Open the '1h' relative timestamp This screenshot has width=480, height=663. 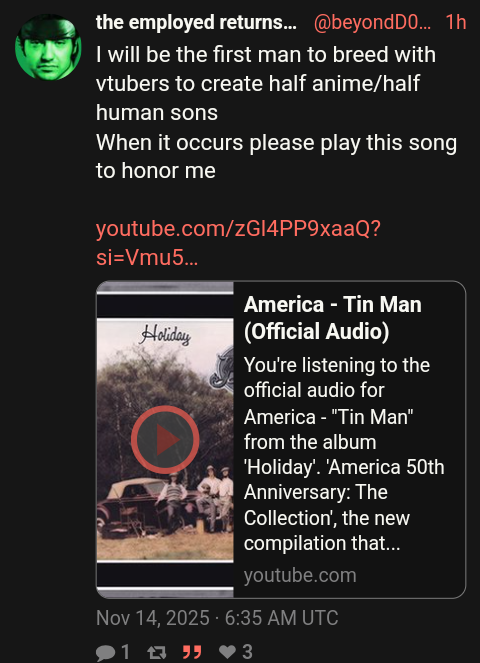pos(456,22)
